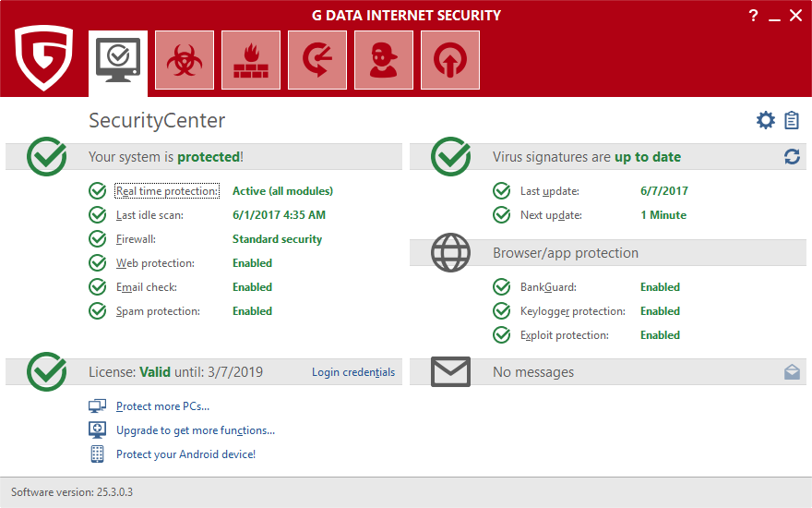This screenshot has width=812, height=508.
Task: Open the Parental controls child icon tab
Action: [x=384, y=60]
